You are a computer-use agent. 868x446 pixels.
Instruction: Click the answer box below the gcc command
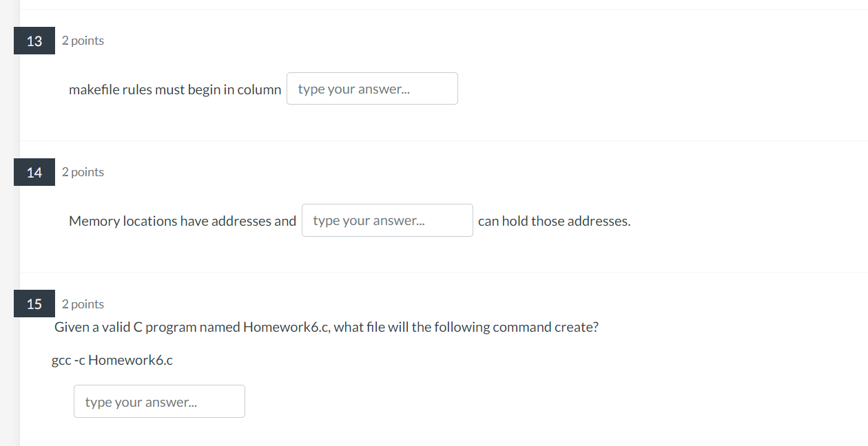tap(159, 401)
